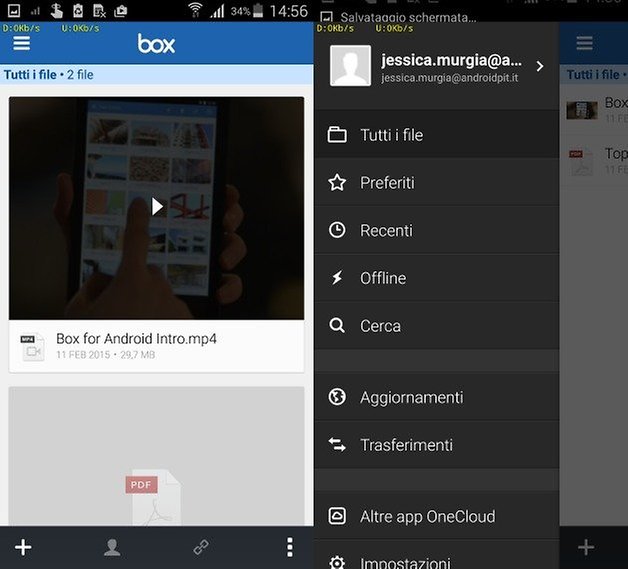Tap the jessica.murgia@androidpit.it email text

click(449, 78)
